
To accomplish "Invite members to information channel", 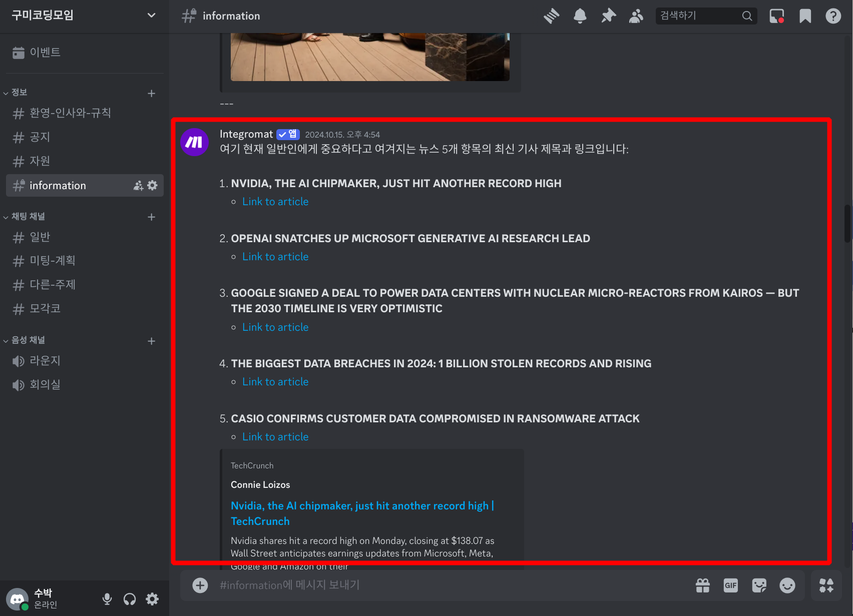I will 138,186.
